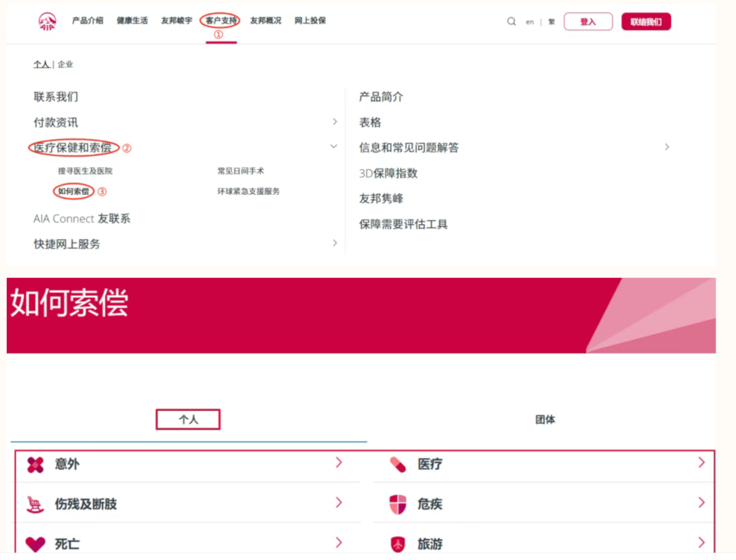Click the 意外 accident bandage icon

tap(35, 465)
